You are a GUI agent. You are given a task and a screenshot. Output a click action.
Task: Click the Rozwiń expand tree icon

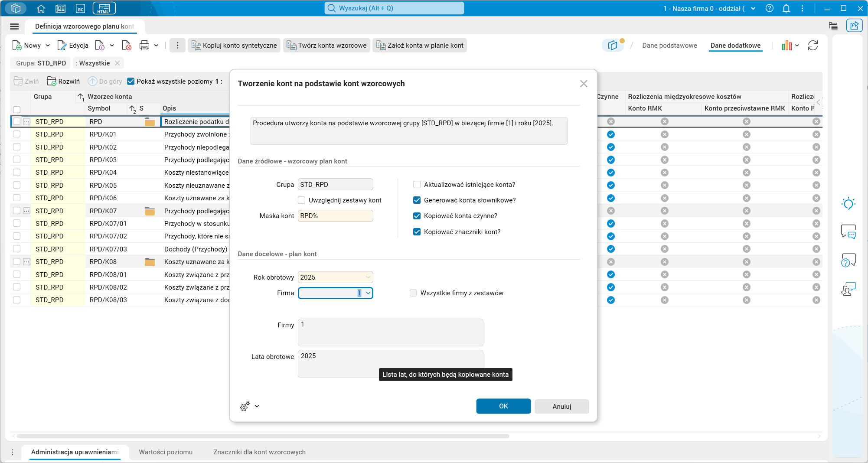point(63,82)
